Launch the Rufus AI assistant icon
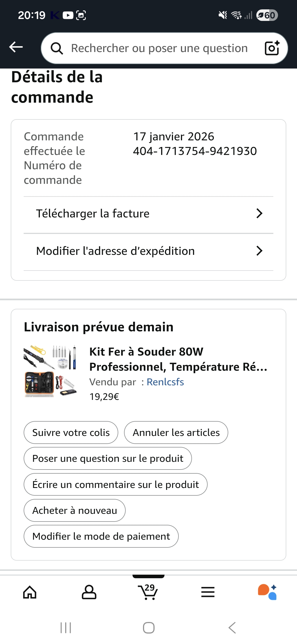Image resolution: width=297 pixels, height=644 pixels. (267, 592)
